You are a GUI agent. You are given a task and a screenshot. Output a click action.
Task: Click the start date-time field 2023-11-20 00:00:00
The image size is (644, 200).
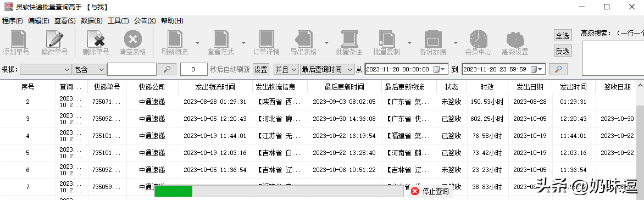click(406, 69)
